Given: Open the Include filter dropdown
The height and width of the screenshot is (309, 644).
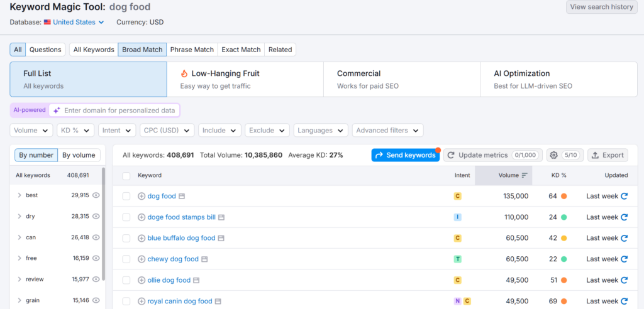Looking at the screenshot, I should [x=219, y=131].
